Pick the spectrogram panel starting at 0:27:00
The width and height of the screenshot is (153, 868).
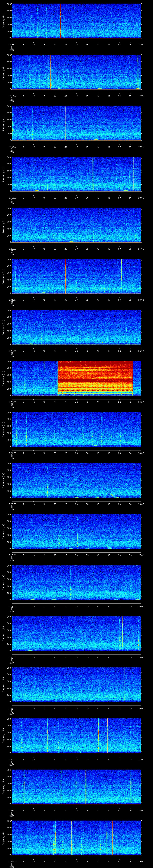[x=76, y=582]
